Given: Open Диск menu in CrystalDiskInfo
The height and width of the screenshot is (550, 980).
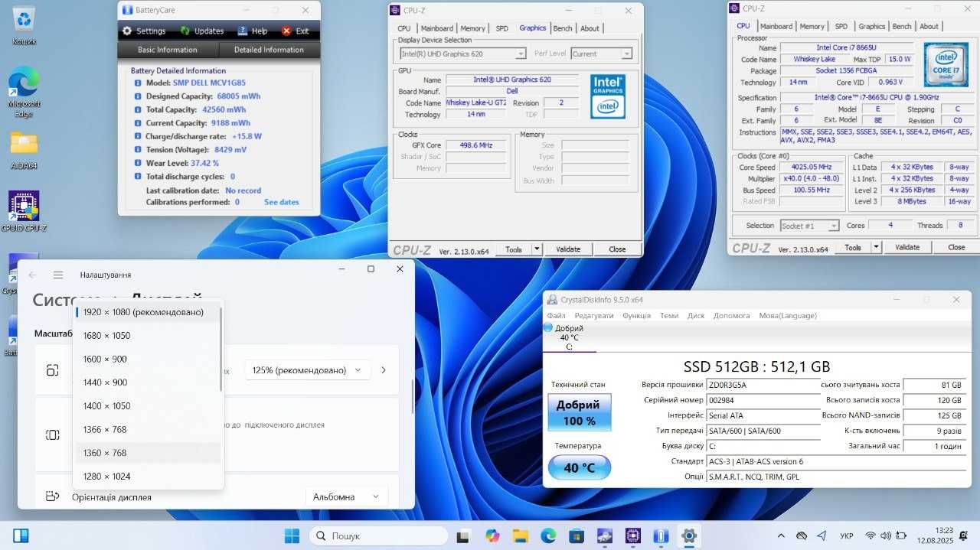Looking at the screenshot, I should coord(696,315).
